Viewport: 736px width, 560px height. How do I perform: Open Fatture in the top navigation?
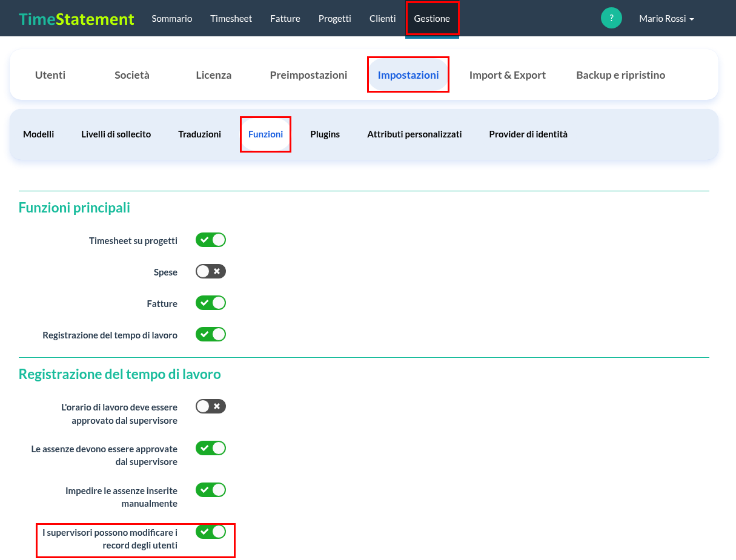285,19
